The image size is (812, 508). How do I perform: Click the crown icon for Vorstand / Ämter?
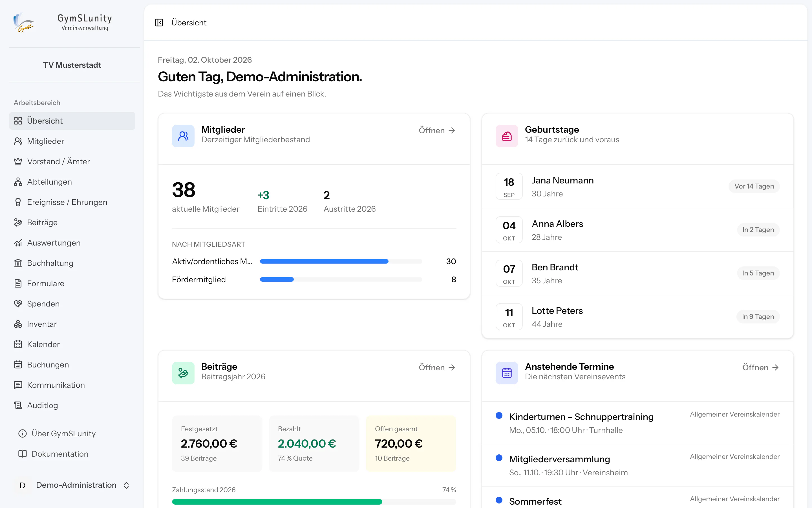click(18, 162)
